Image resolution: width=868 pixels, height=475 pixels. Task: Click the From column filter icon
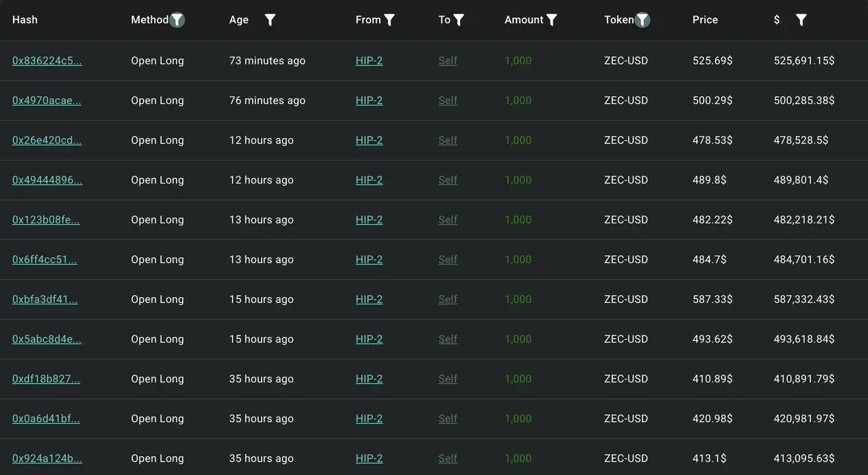(389, 20)
